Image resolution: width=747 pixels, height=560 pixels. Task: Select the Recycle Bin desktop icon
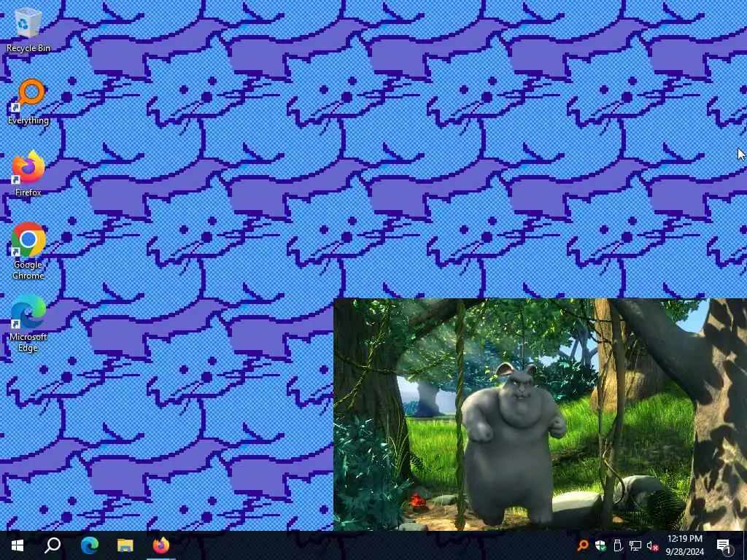[28, 31]
